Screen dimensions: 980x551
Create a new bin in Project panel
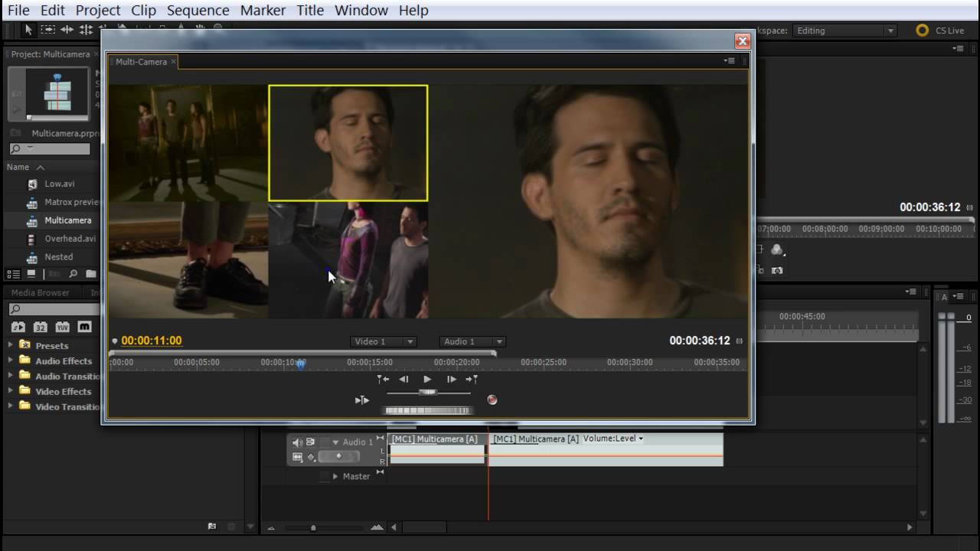[90, 274]
